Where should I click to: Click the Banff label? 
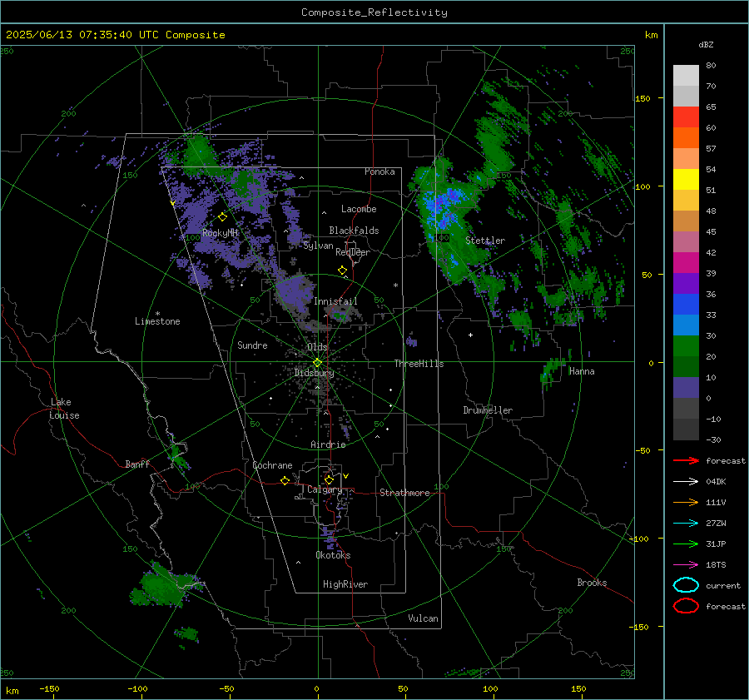[137, 464]
